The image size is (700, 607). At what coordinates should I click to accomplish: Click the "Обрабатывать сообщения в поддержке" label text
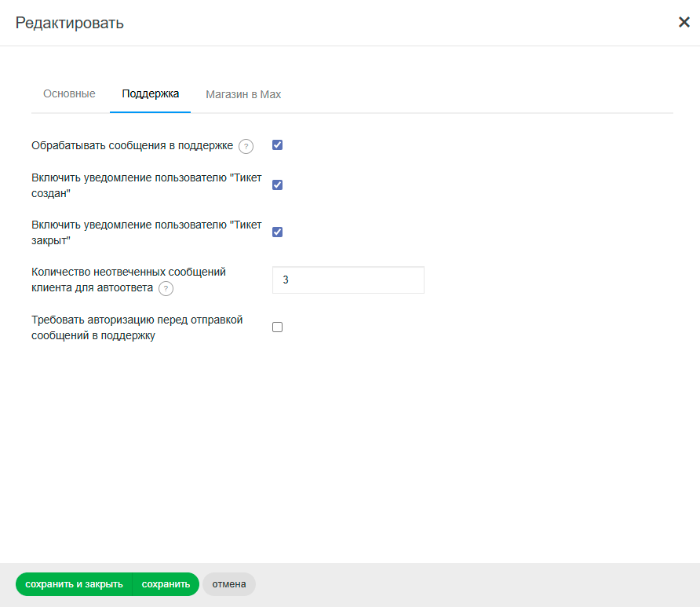tap(132, 145)
